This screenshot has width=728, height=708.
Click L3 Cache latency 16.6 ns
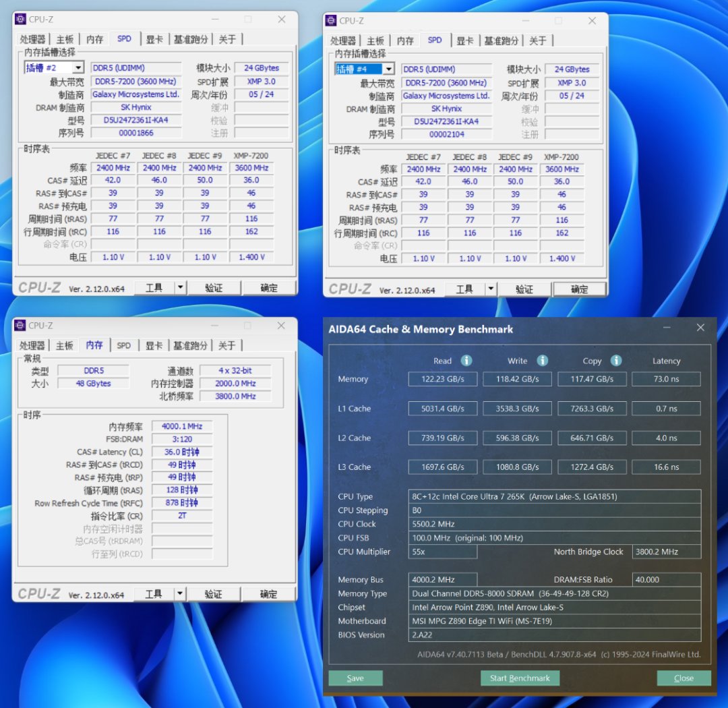click(666, 467)
